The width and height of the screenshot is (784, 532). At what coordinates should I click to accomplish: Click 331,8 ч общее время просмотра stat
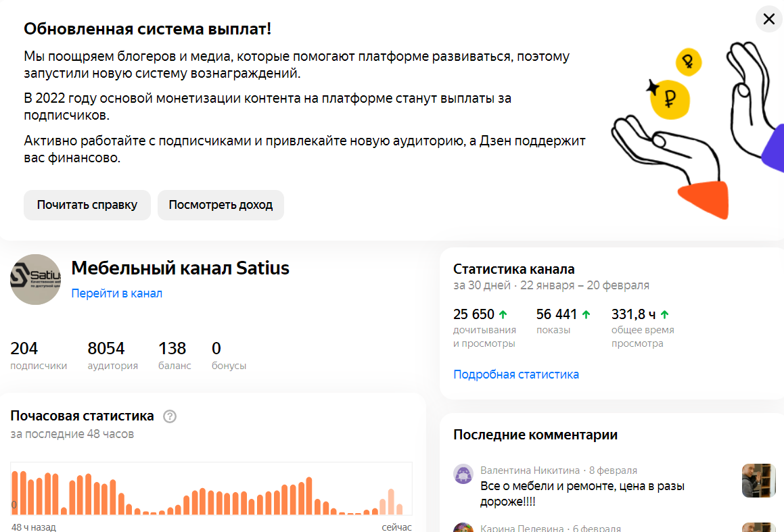coord(643,328)
